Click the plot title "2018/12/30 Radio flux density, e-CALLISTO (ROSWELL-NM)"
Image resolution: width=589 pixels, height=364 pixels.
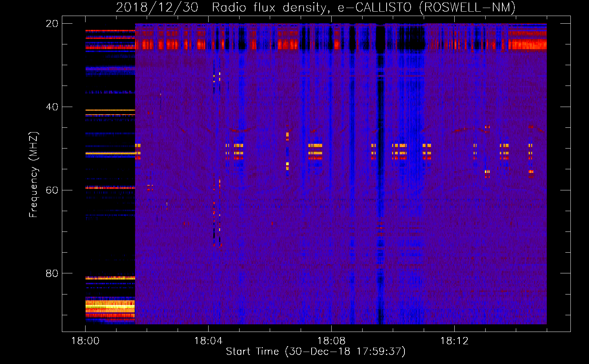click(x=316, y=7)
